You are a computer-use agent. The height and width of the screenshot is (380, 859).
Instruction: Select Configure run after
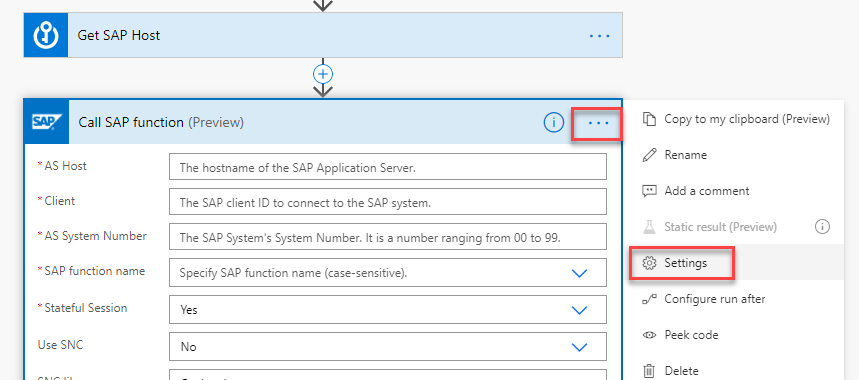(714, 299)
